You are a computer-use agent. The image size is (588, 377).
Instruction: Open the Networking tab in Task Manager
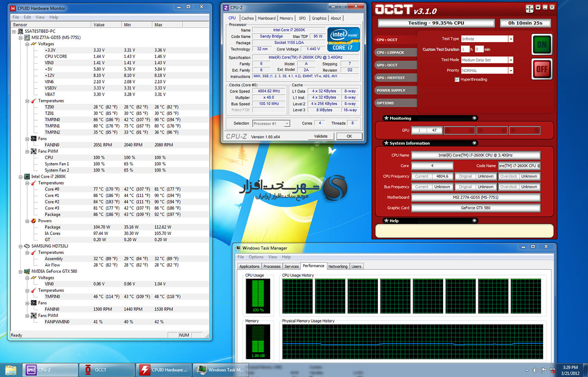(338, 266)
